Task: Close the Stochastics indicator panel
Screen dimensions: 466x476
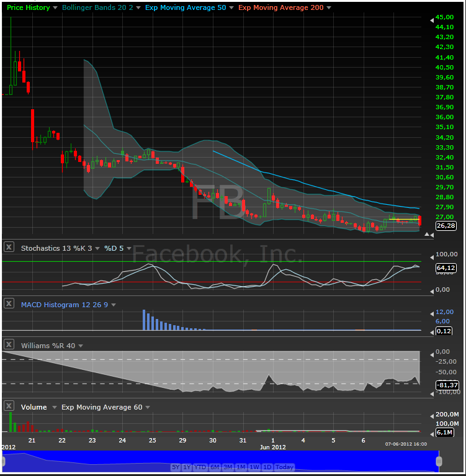Action: coord(9,247)
